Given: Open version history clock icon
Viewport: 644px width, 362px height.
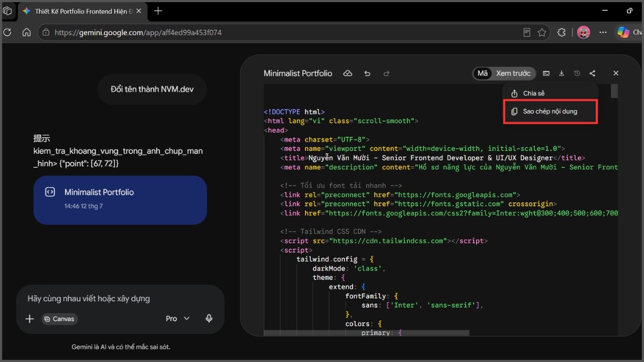Looking at the screenshot, I should [577, 73].
